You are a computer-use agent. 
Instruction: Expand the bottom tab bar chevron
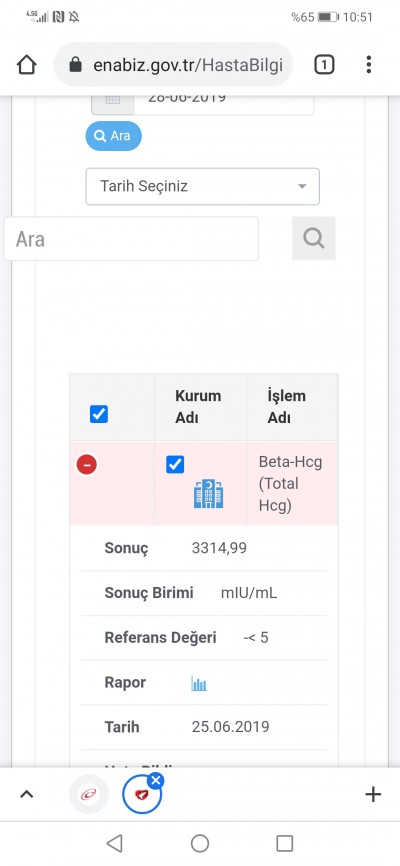27,794
